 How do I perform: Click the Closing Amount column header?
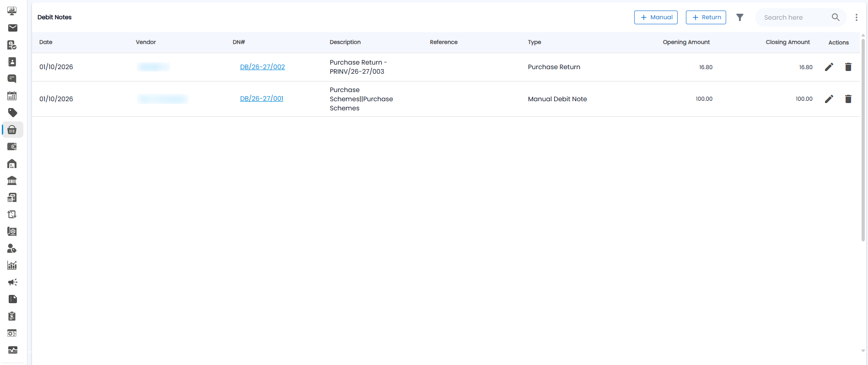788,42
